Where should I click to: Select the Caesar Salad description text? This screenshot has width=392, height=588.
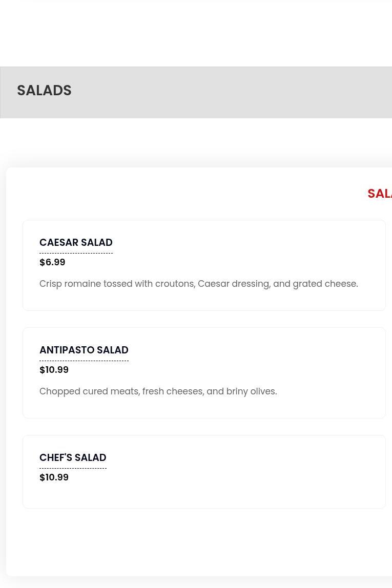(198, 284)
